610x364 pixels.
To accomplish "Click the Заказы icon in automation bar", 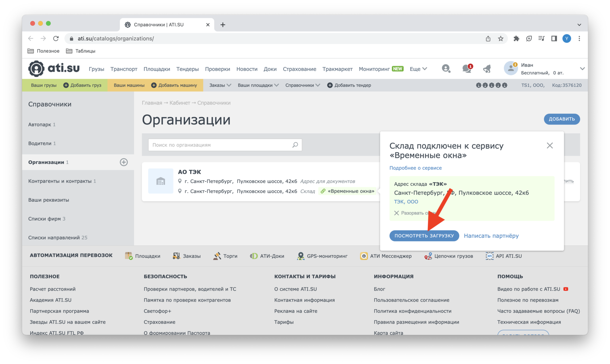I will pyautogui.click(x=176, y=256).
